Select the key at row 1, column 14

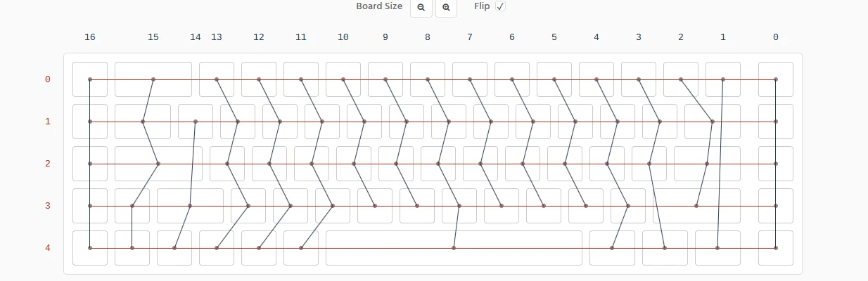click(x=196, y=122)
